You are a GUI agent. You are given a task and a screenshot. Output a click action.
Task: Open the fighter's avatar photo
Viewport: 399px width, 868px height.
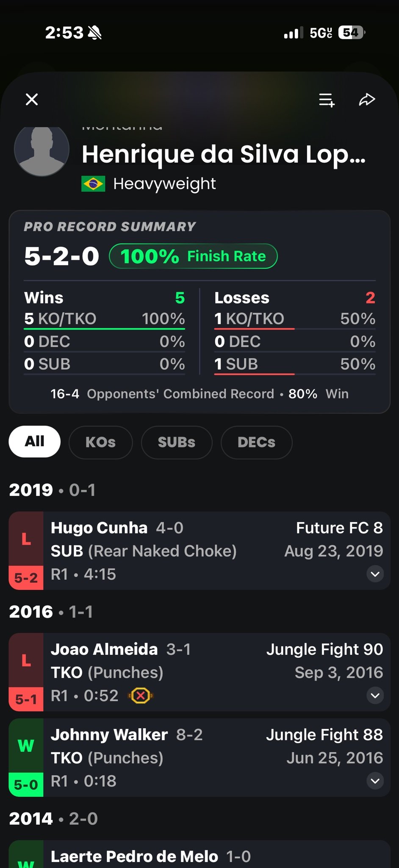click(x=42, y=149)
